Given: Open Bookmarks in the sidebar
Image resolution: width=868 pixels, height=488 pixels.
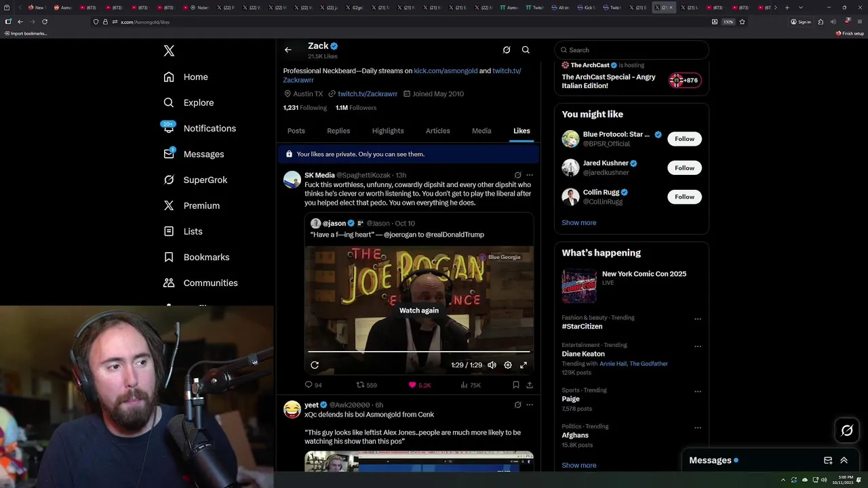Looking at the screenshot, I should [197, 258].
